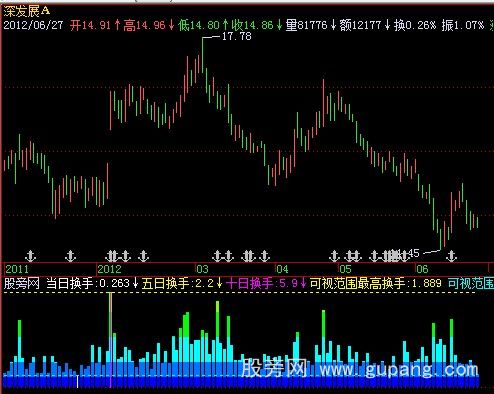Select the 06 month marker on the time axis
The height and width of the screenshot is (394, 494).
[x=422, y=269]
